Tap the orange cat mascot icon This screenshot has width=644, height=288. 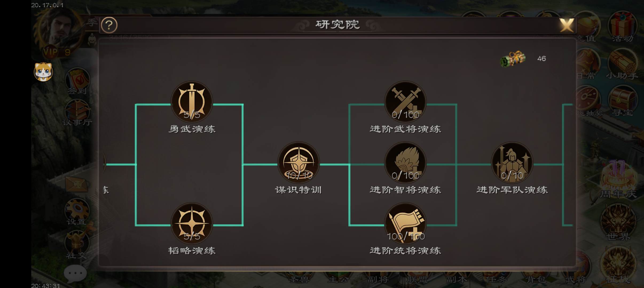(x=43, y=72)
